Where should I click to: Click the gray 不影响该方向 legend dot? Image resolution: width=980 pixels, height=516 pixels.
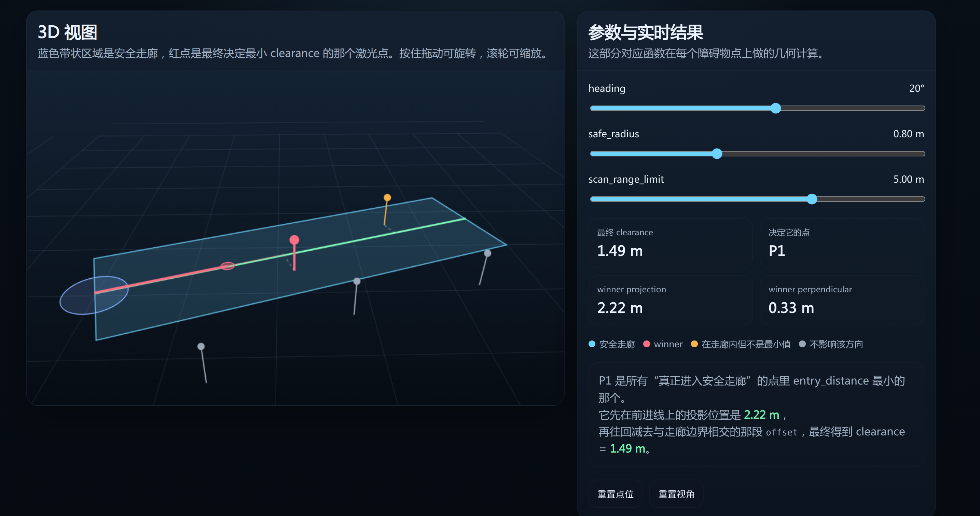click(x=802, y=344)
